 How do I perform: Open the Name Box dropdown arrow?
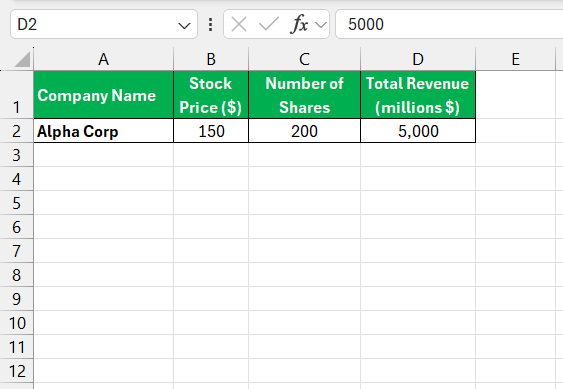tap(184, 25)
